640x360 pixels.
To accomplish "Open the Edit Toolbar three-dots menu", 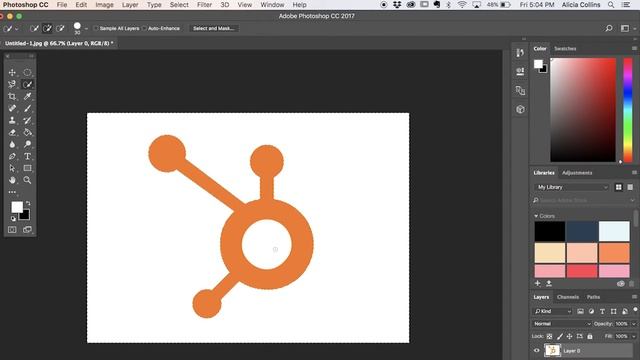I will pos(12,192).
